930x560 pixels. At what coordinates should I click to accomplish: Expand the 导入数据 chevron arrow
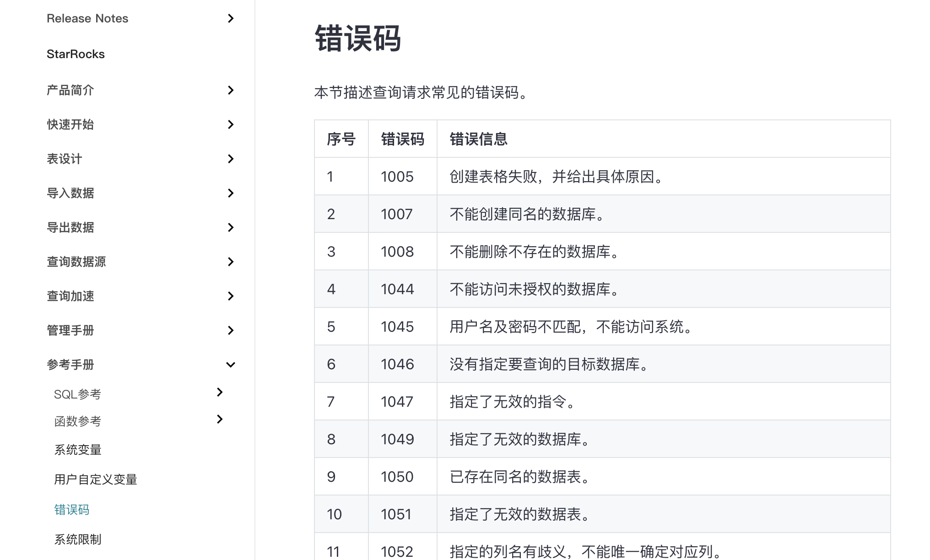(x=231, y=193)
